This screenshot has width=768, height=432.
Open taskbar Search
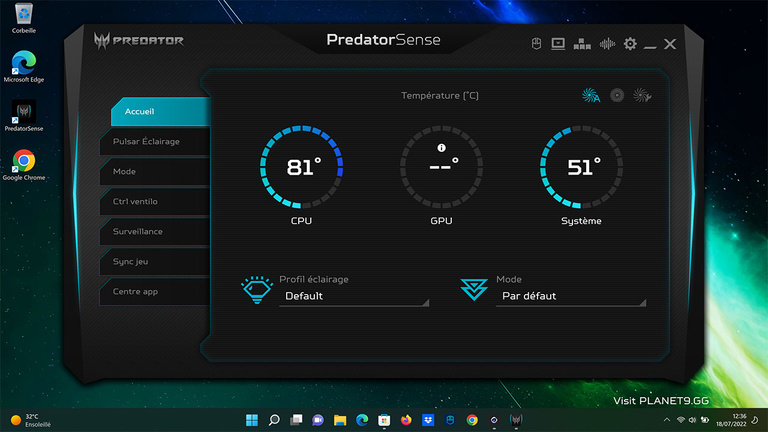point(274,420)
